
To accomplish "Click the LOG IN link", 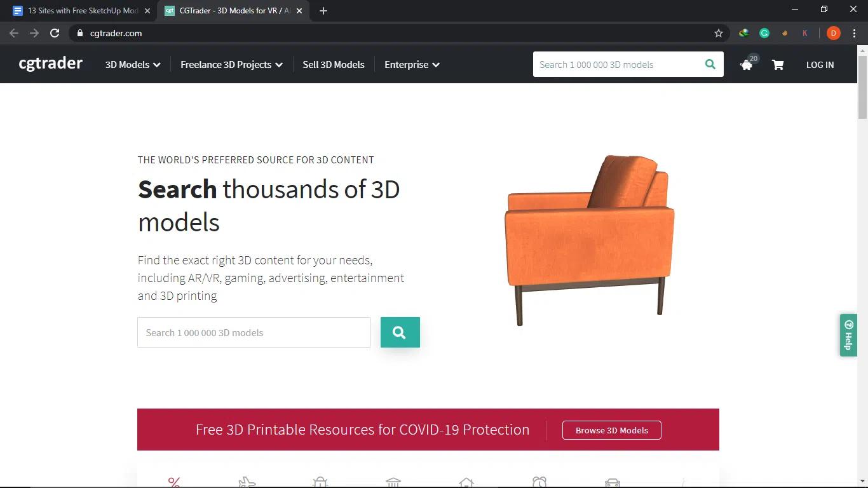I will click(x=819, y=64).
